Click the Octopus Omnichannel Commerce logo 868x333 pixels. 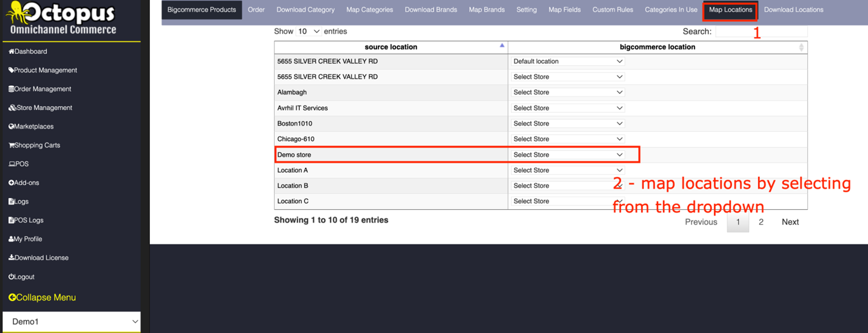click(61, 19)
